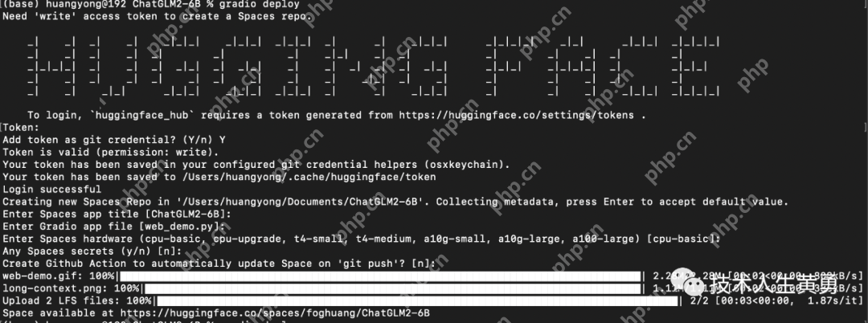The width and height of the screenshot is (868, 323).
Task: Click the web-demo.gif upload progress bar
Action: (x=380, y=276)
